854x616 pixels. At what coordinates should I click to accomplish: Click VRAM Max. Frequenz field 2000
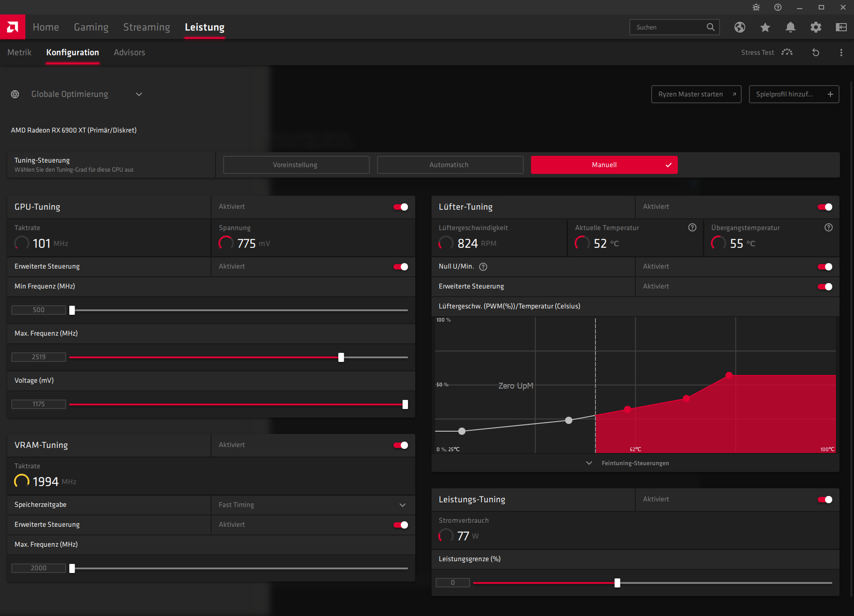click(x=38, y=568)
